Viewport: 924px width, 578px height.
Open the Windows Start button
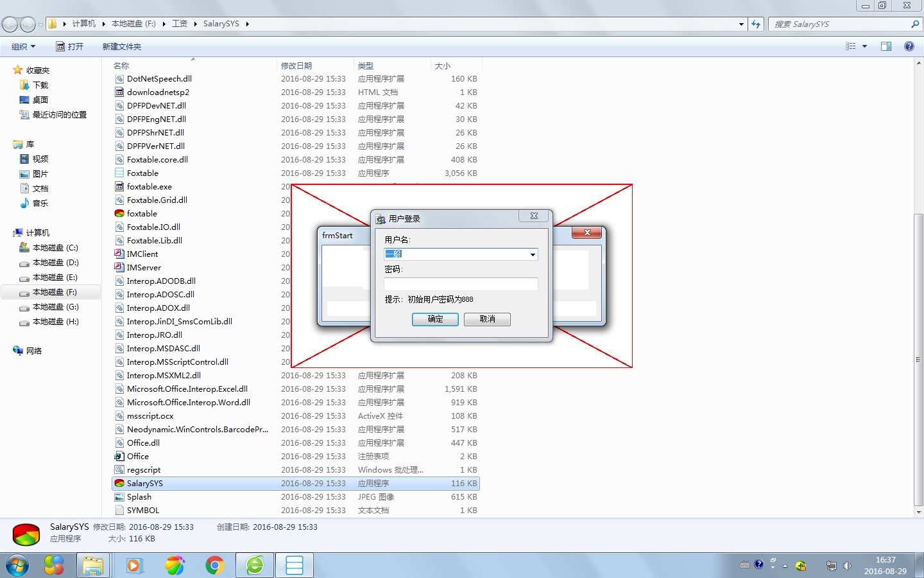tap(17, 566)
